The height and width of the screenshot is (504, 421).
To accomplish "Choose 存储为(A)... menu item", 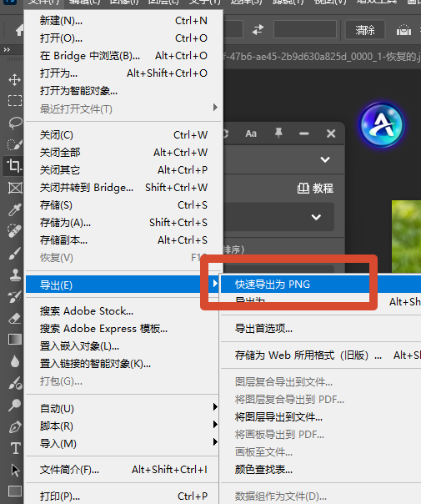I will click(x=123, y=223).
